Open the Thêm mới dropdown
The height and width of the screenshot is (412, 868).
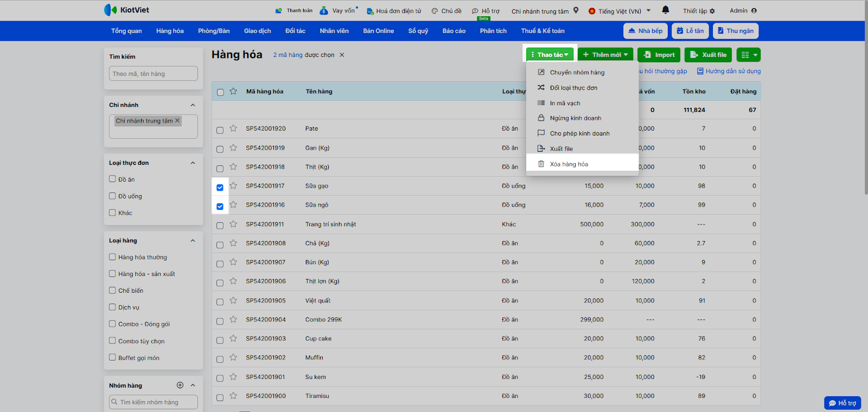tap(605, 55)
